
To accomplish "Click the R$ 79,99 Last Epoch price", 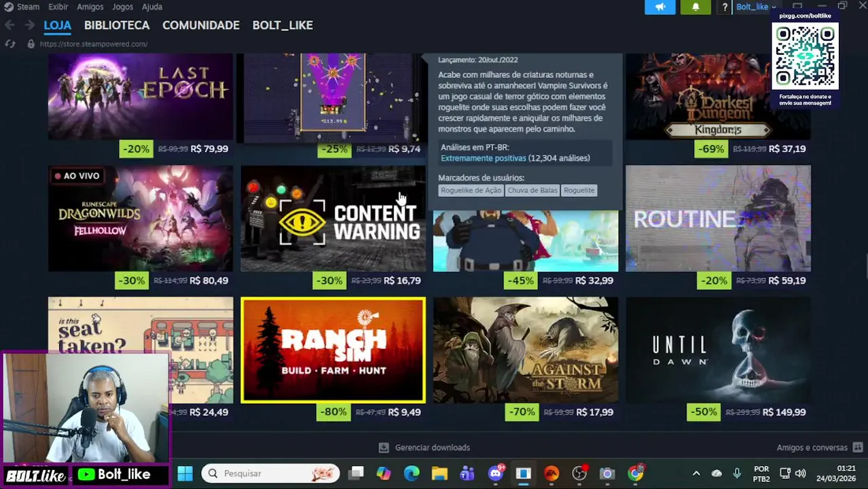I will click(x=209, y=149).
